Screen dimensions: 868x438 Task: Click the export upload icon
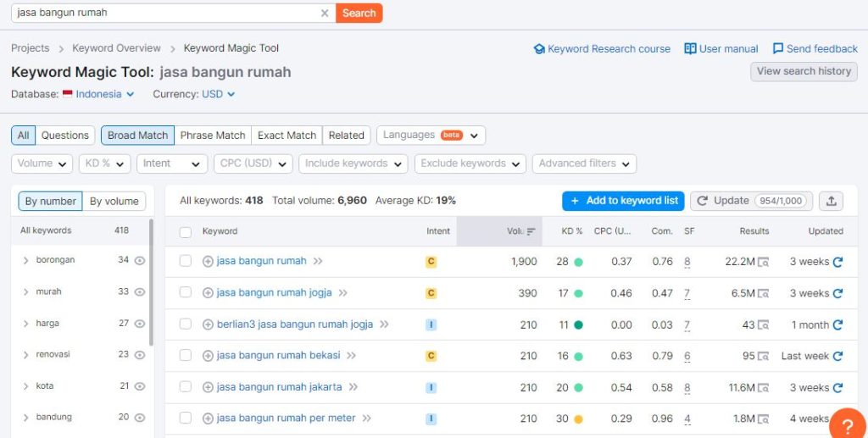(x=831, y=201)
